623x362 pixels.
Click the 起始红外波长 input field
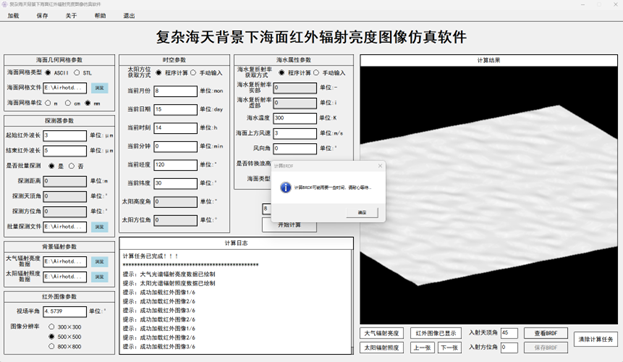(65, 136)
